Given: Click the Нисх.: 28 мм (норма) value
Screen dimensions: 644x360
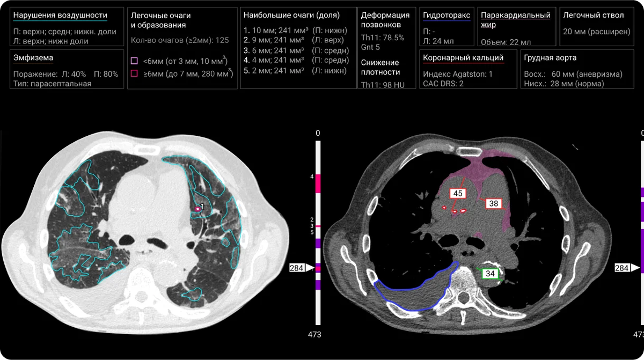Looking at the screenshot, I should click(565, 84).
